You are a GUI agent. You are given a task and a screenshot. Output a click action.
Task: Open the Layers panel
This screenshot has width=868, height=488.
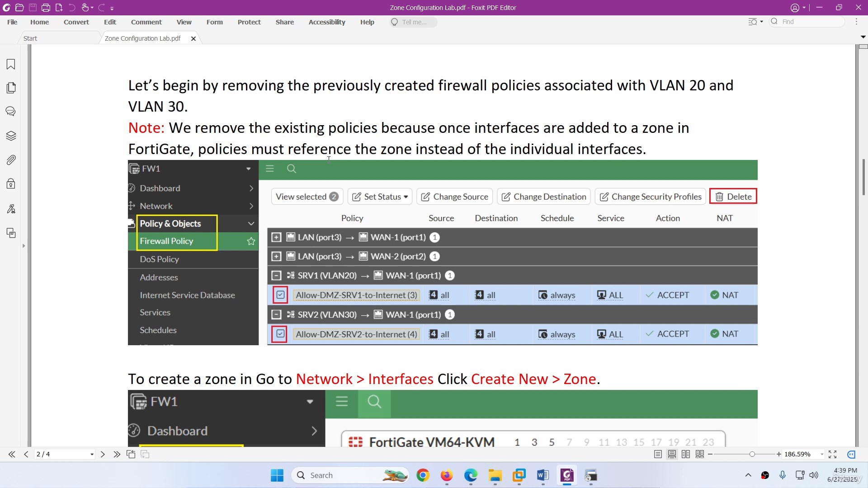tap(11, 136)
